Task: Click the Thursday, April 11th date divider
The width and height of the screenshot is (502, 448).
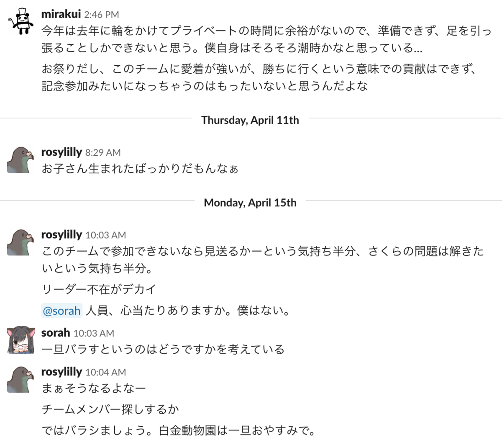Action: [x=250, y=120]
